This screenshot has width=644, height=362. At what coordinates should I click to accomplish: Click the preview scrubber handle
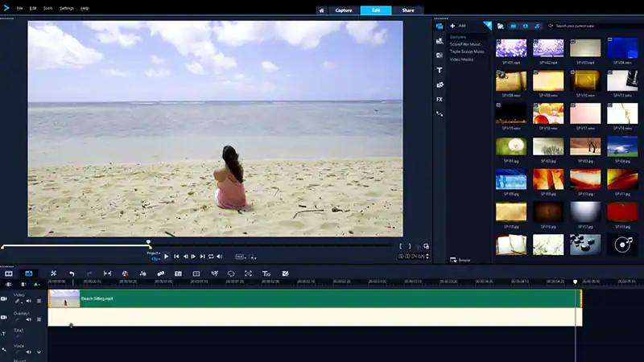(148, 243)
